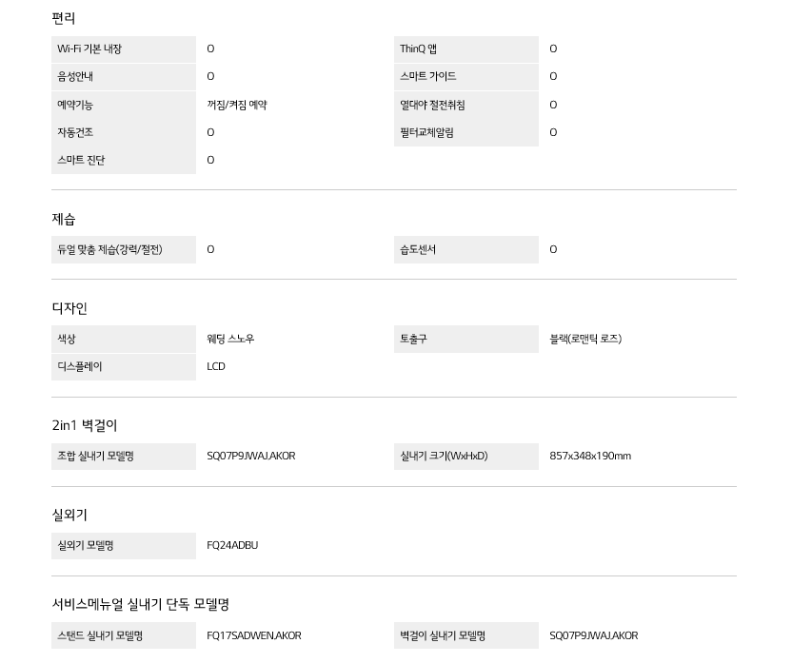
Task: Click the 블랙(로맨틱 로즈) value text
Action: (585, 339)
